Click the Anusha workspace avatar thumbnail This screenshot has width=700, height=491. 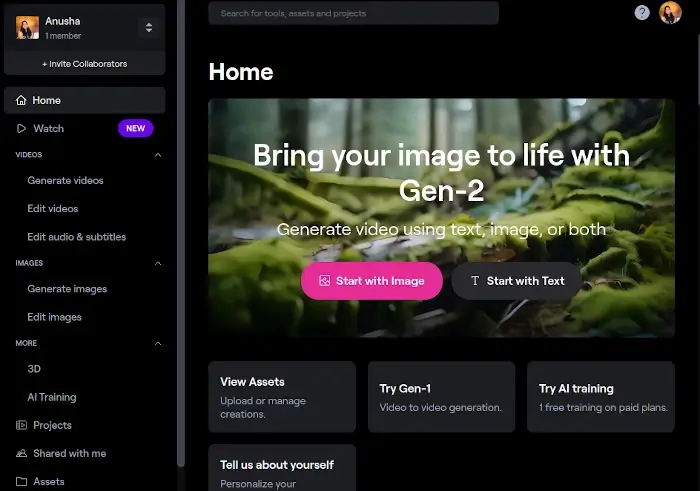click(27, 28)
